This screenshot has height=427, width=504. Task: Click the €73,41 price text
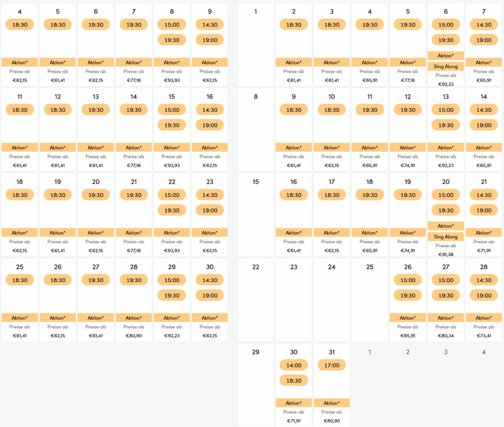pos(484,336)
